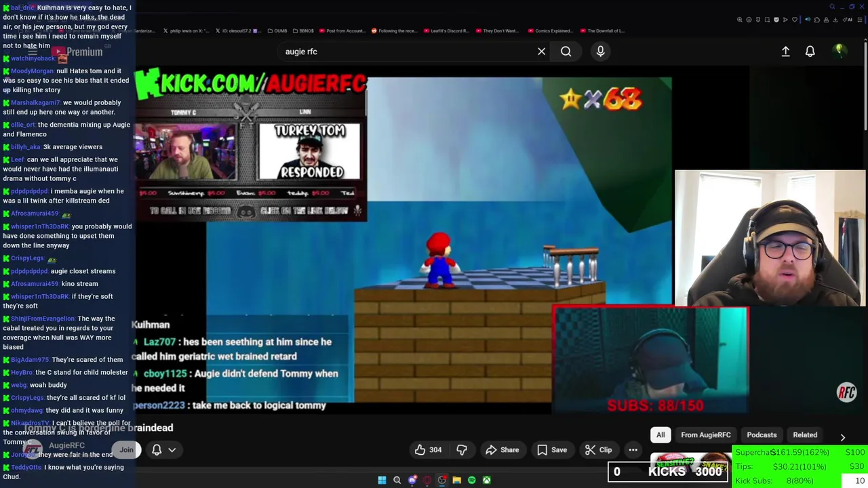Open the YouTube create/upload icon

pos(785,52)
